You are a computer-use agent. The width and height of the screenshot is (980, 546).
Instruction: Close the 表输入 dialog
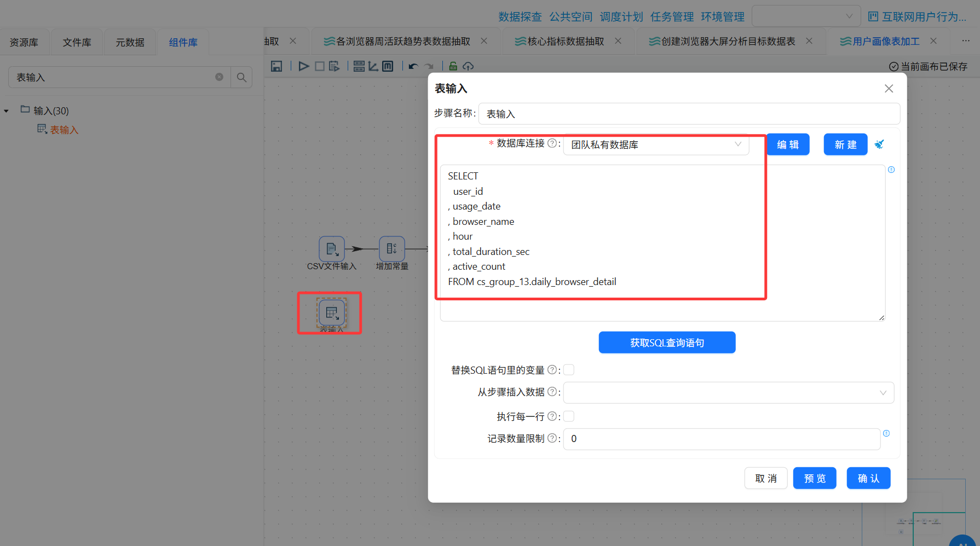(x=889, y=89)
